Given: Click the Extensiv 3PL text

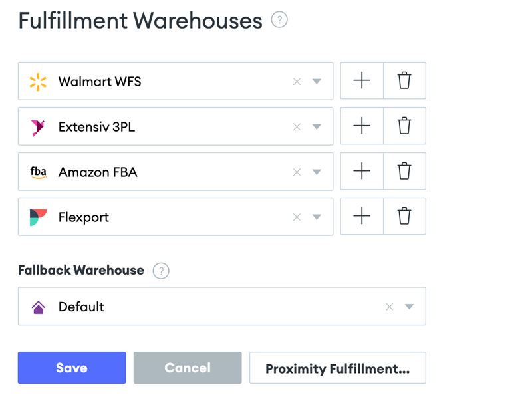Looking at the screenshot, I should (x=96, y=127).
